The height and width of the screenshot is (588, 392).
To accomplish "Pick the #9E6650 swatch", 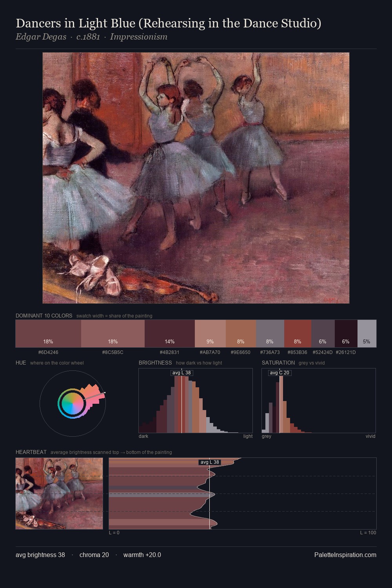I will [x=241, y=334].
